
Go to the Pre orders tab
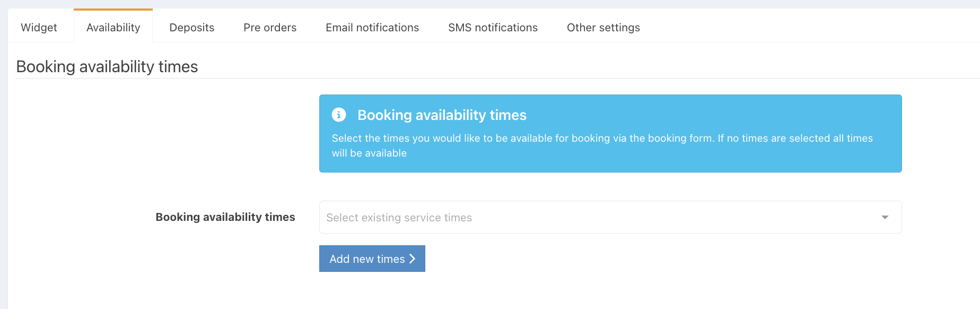[269, 28]
